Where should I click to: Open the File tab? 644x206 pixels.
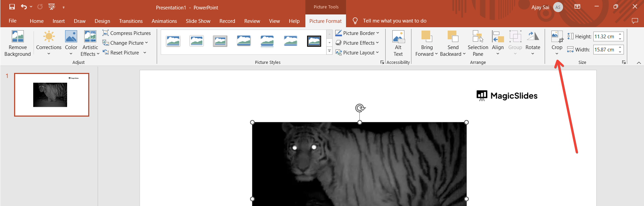pyautogui.click(x=13, y=21)
